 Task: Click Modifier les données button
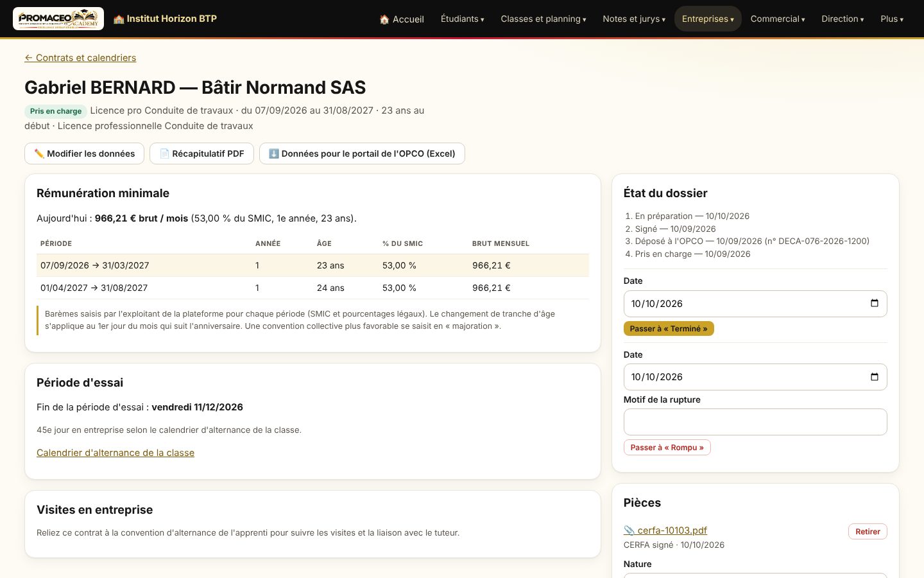click(84, 153)
